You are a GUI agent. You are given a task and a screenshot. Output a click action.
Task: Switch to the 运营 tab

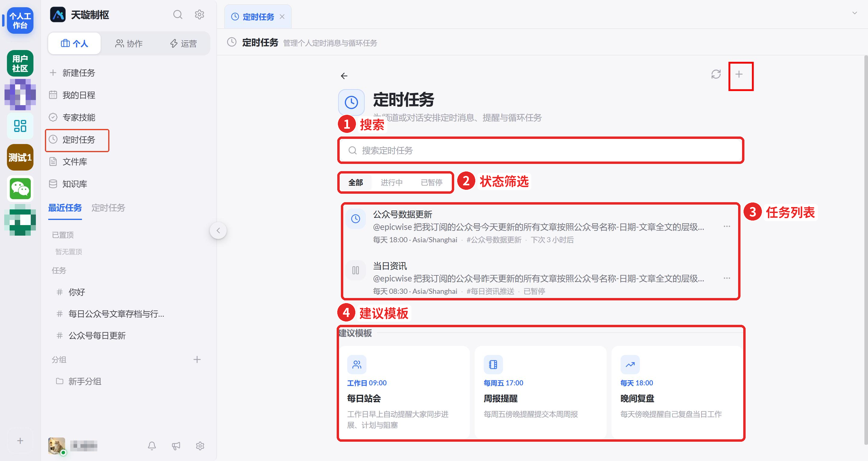coord(183,43)
